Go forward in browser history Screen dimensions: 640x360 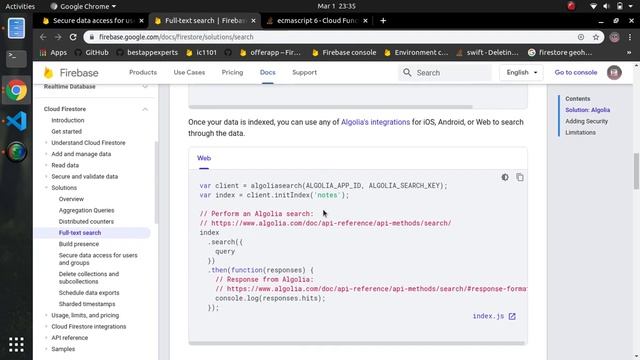(58, 37)
